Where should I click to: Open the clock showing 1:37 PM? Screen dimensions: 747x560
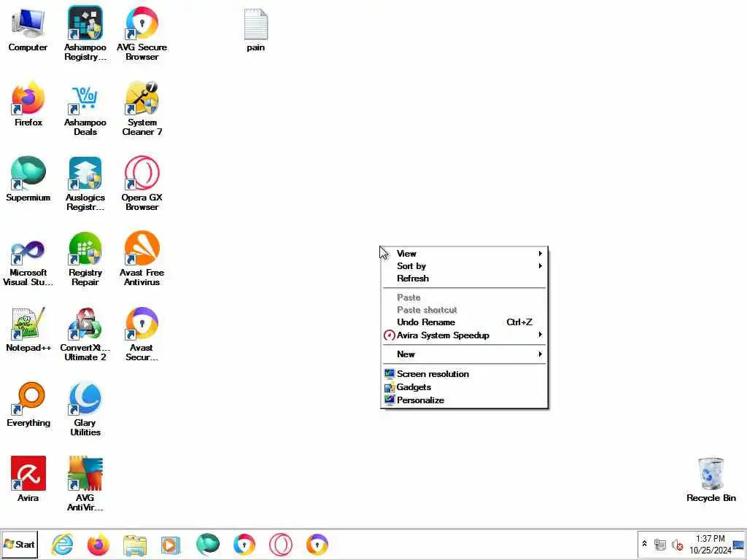[710, 544]
